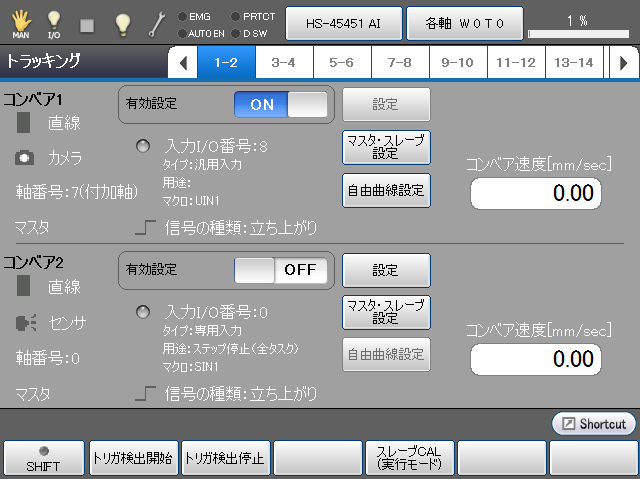640x479 pixels.
Task: Open Conveyor 1 自由曲線設定 button
Action: tap(386, 190)
